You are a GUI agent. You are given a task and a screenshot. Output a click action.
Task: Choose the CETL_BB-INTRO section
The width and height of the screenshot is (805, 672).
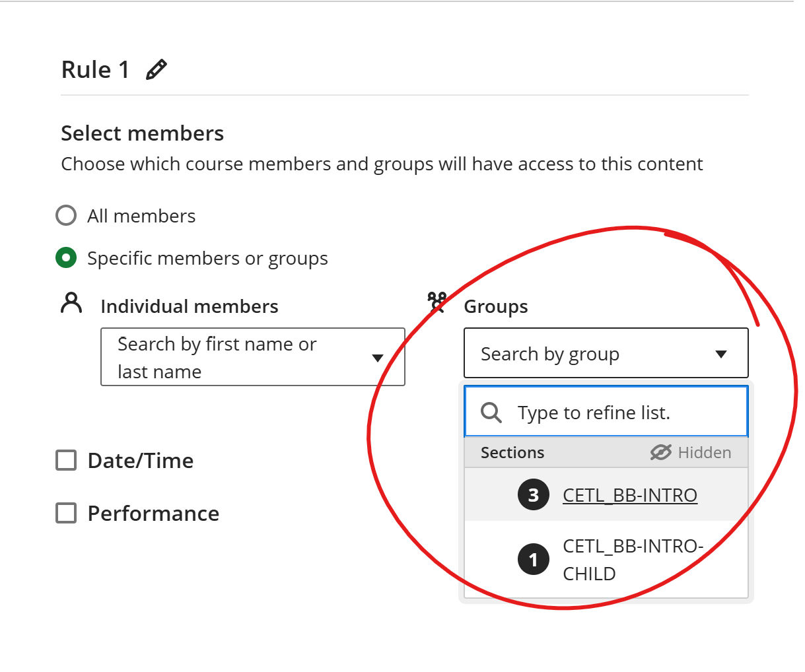[x=606, y=495]
